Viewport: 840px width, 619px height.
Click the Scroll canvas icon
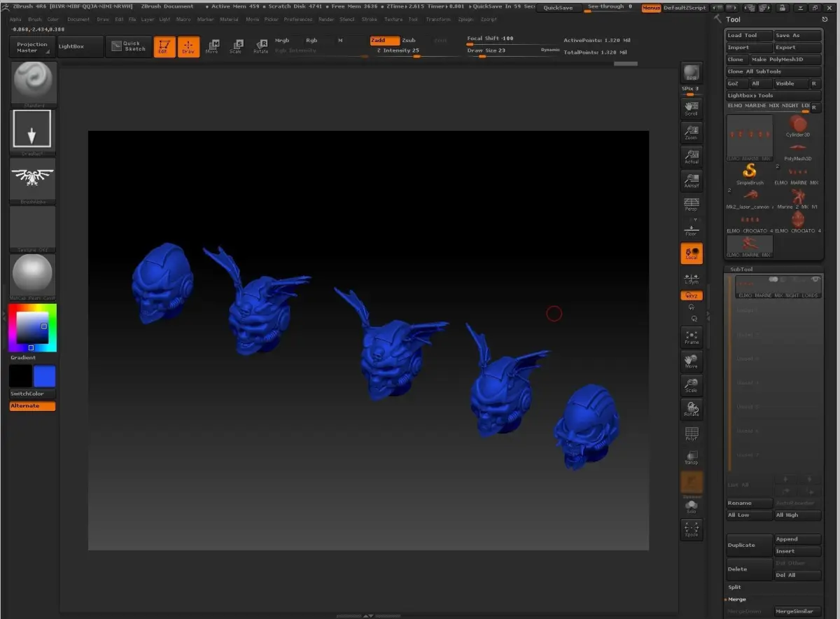point(692,108)
